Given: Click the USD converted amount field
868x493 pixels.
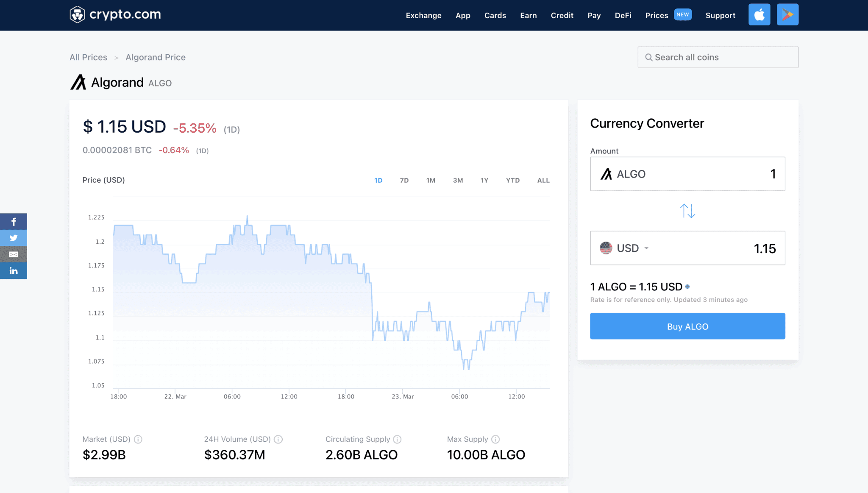Looking at the screenshot, I should point(687,248).
